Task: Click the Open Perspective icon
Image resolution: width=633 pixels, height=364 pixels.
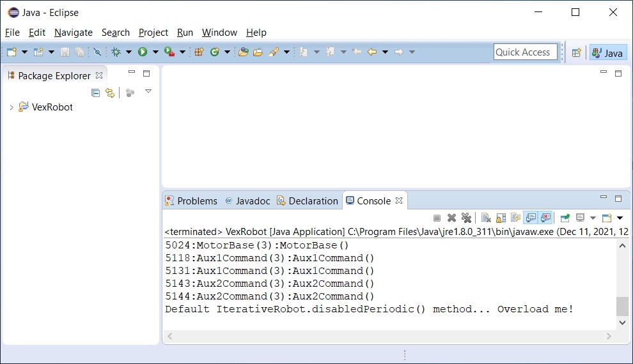Action: [577, 52]
